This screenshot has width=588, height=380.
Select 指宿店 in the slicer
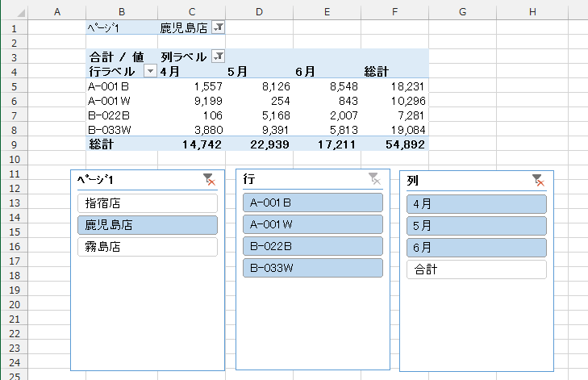click(x=148, y=203)
